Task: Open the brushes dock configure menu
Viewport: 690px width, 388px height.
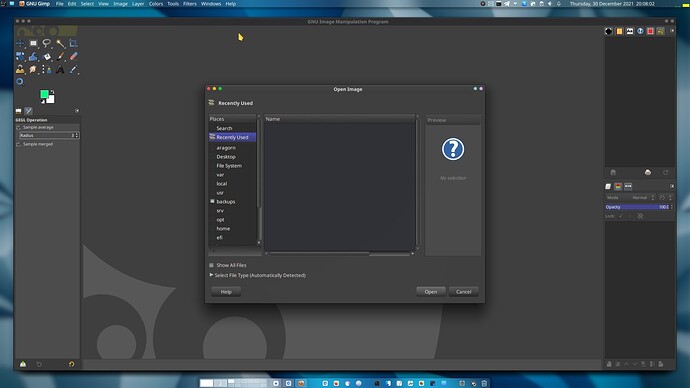Action: pyautogui.click(x=672, y=31)
